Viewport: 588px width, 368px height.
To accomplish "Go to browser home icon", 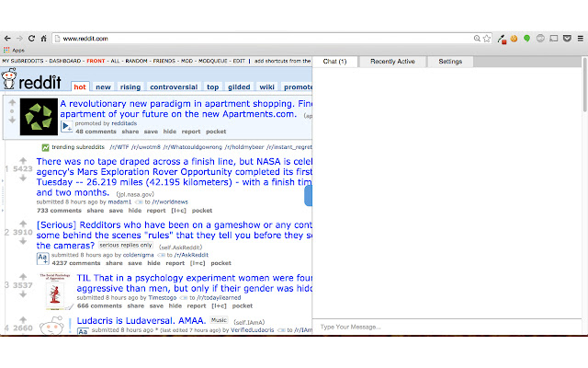I will (43, 39).
